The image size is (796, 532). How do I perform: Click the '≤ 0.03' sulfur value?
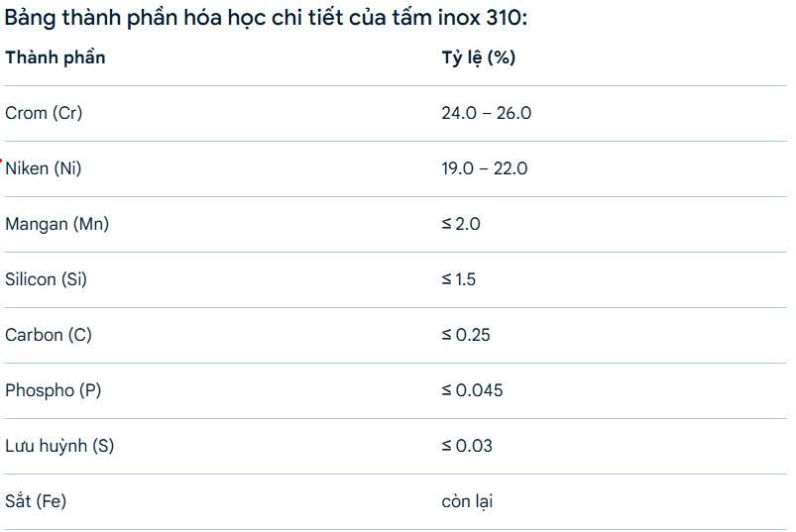[x=467, y=446]
